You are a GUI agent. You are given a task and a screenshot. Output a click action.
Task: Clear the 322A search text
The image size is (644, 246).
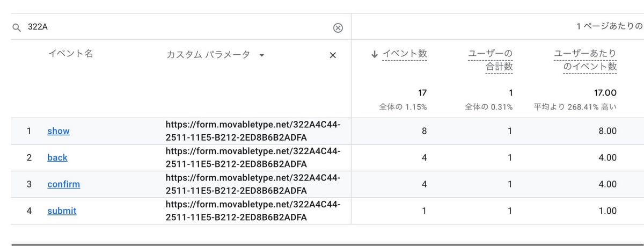coord(338,28)
